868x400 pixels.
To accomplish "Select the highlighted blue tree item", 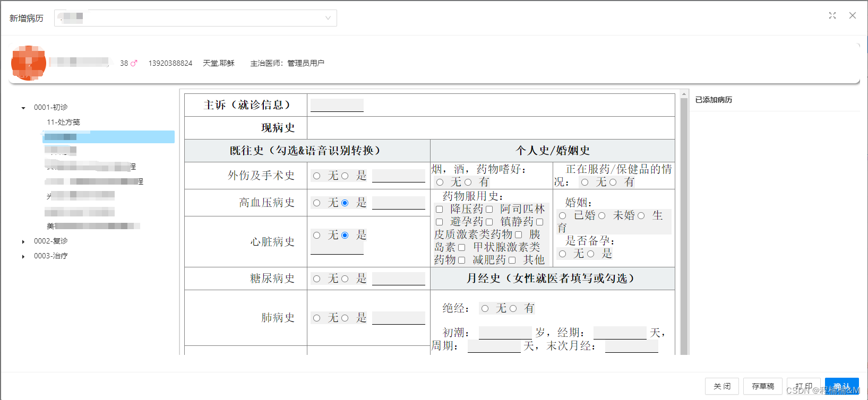I will tap(108, 137).
